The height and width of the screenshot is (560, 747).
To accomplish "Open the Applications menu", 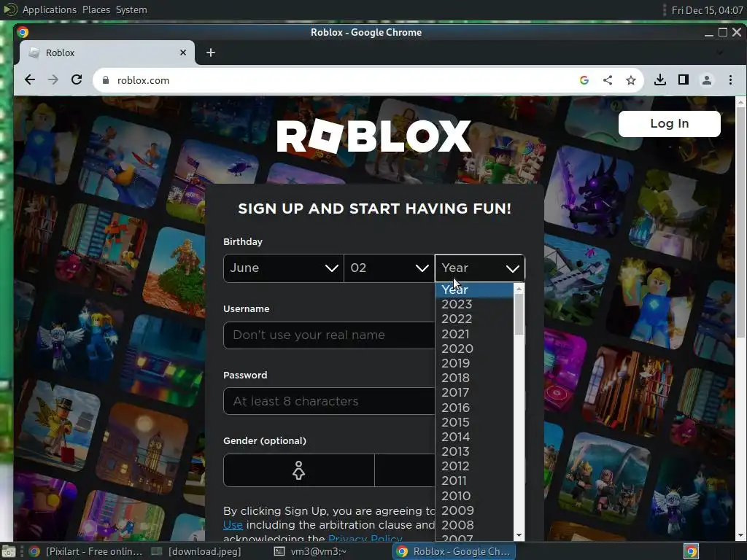I will click(49, 9).
